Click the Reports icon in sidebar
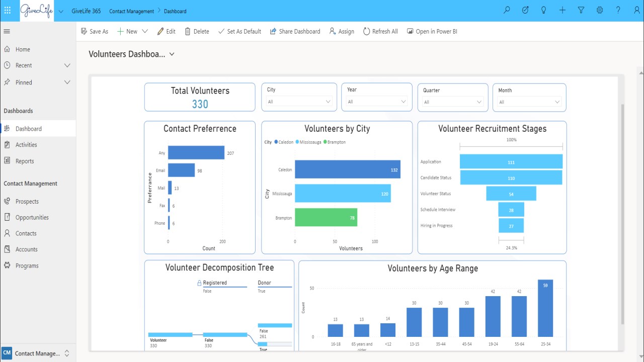644x362 pixels. pyautogui.click(x=7, y=161)
